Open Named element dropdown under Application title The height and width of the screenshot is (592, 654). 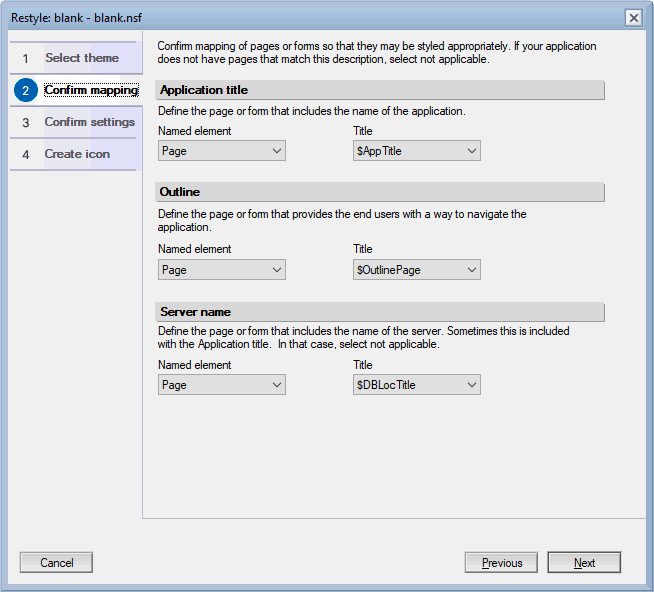tap(221, 151)
